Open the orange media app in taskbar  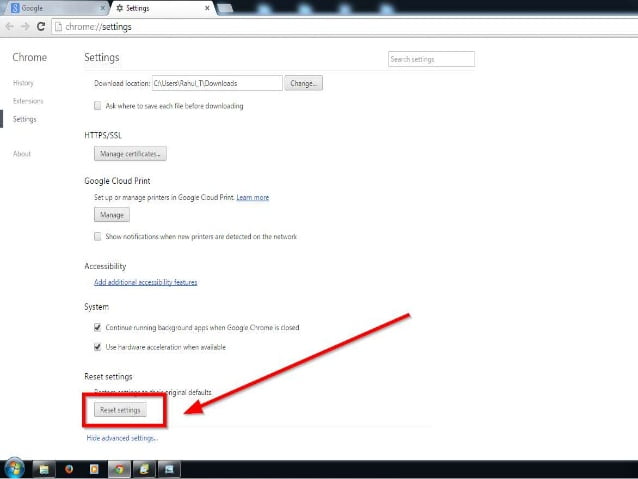point(94,470)
